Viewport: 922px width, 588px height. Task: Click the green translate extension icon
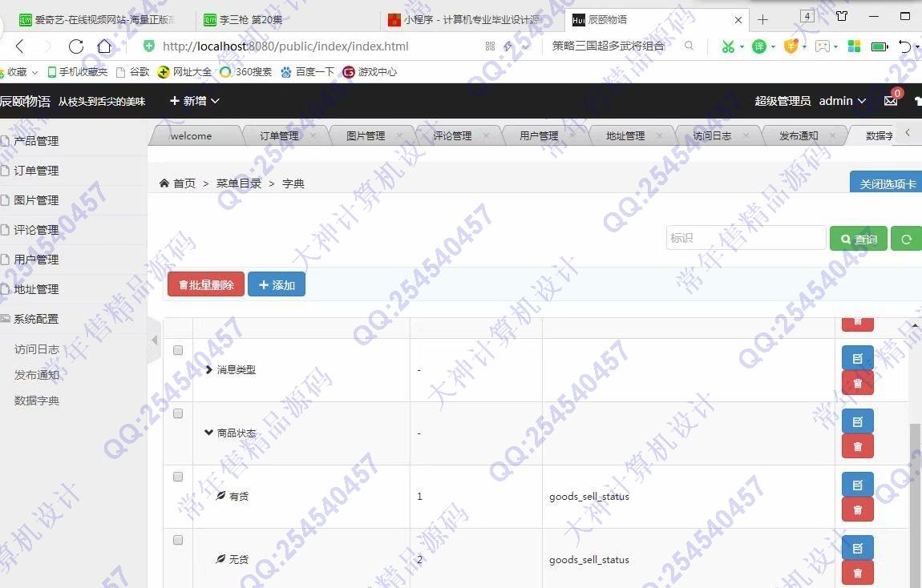(759, 46)
